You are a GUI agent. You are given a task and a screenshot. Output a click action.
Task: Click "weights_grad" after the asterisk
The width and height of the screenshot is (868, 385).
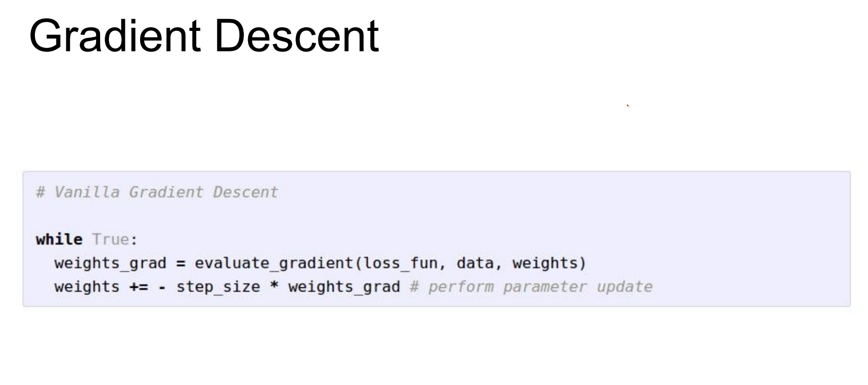point(344,287)
